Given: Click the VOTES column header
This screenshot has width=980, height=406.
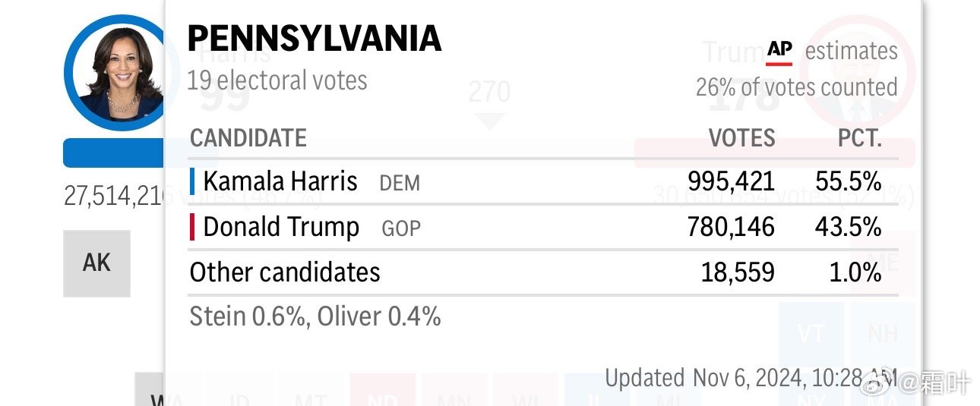Looking at the screenshot, I should coord(741,138).
